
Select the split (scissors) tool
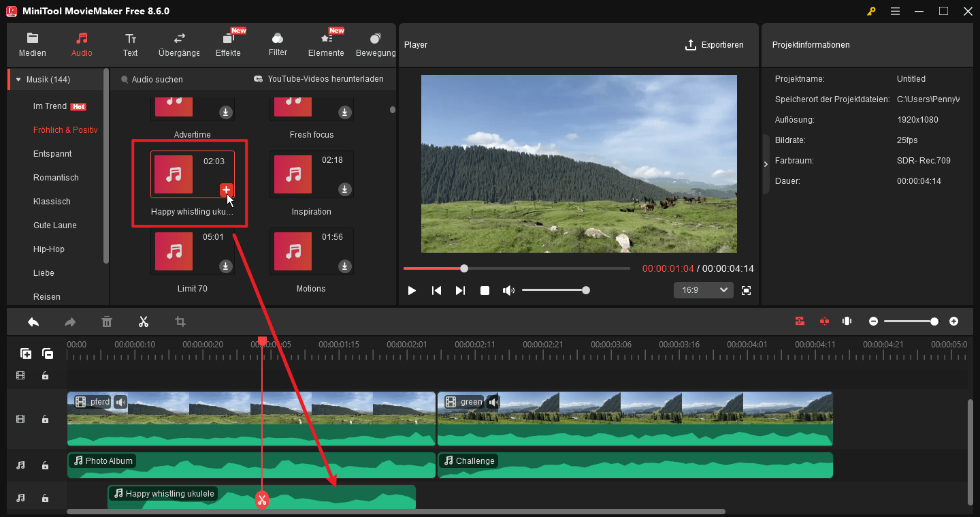[x=143, y=321]
